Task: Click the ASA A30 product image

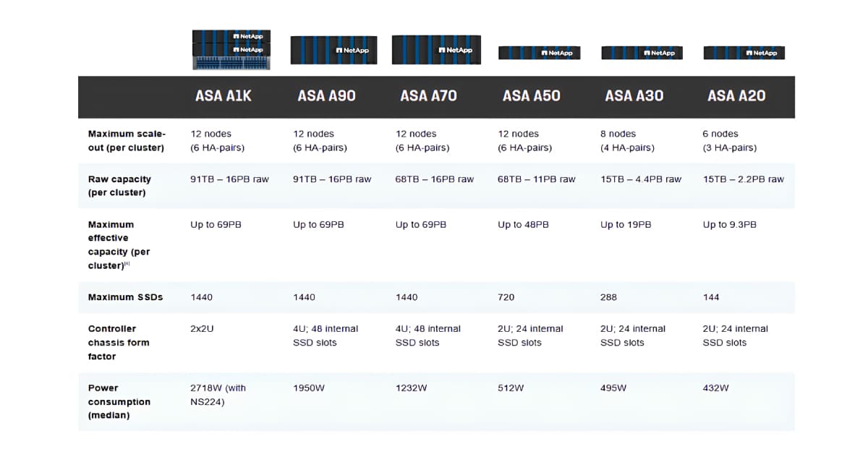Action: click(x=642, y=52)
